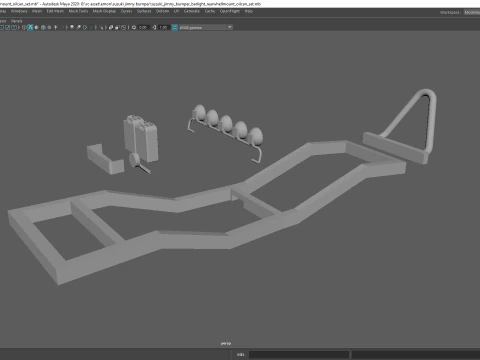This screenshot has width=480, height=360.
Task: Open the Windows menu
Action: point(19,11)
